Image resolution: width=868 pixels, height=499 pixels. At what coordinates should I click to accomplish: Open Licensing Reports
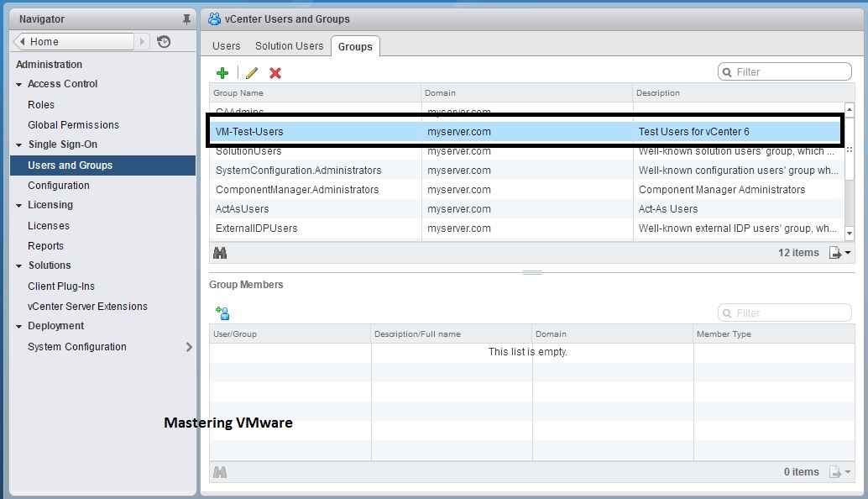[46, 246]
